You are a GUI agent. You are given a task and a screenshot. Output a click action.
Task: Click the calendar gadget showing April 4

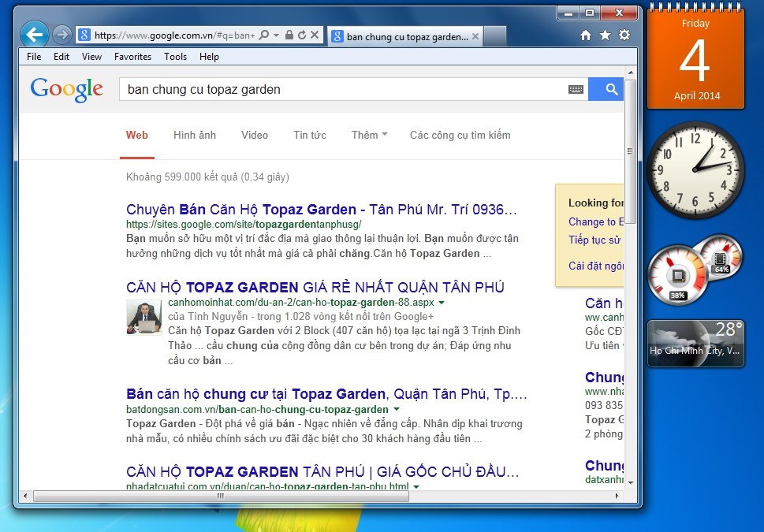[695, 57]
